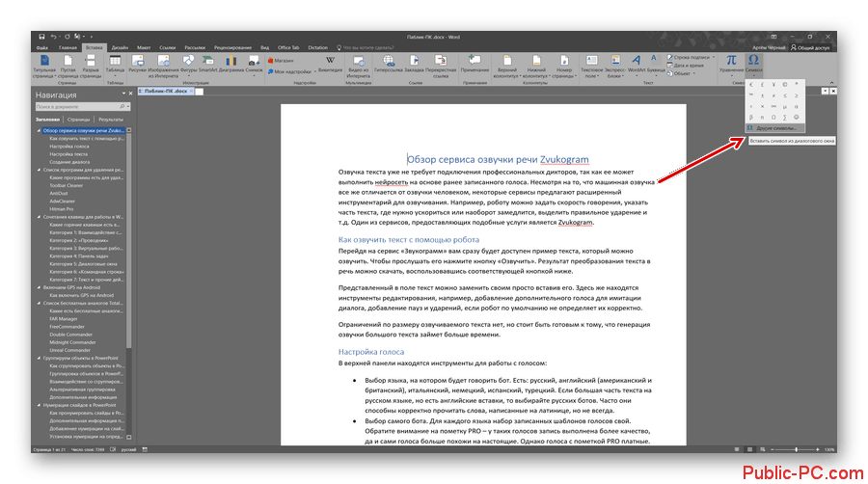Image resolution: width=868 pixels, height=484 pixels.
Task: Jump to 'Настройка голоса' in navigation
Action: [x=69, y=147]
